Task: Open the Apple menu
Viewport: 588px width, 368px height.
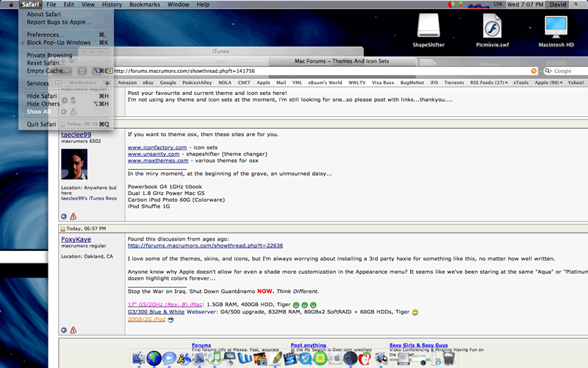Action: tap(10, 4)
